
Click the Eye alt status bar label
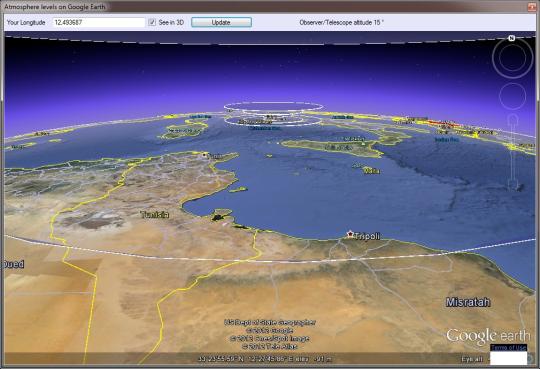472,359
